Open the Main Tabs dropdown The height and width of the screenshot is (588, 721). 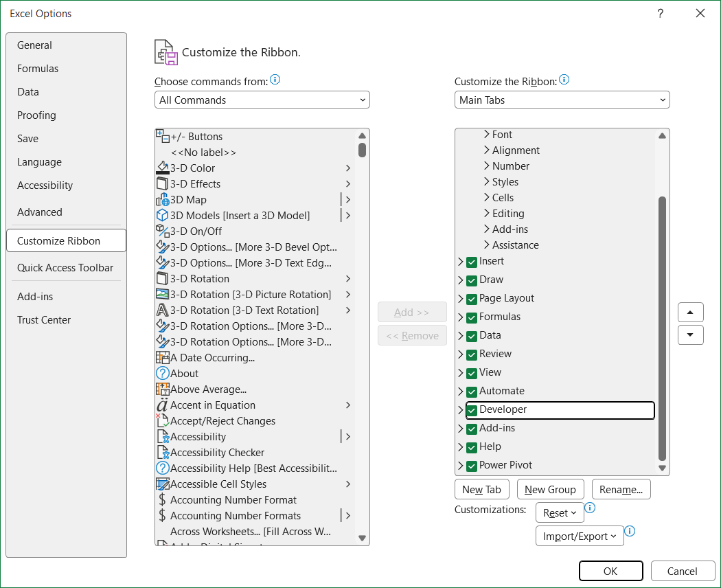pyautogui.click(x=562, y=100)
